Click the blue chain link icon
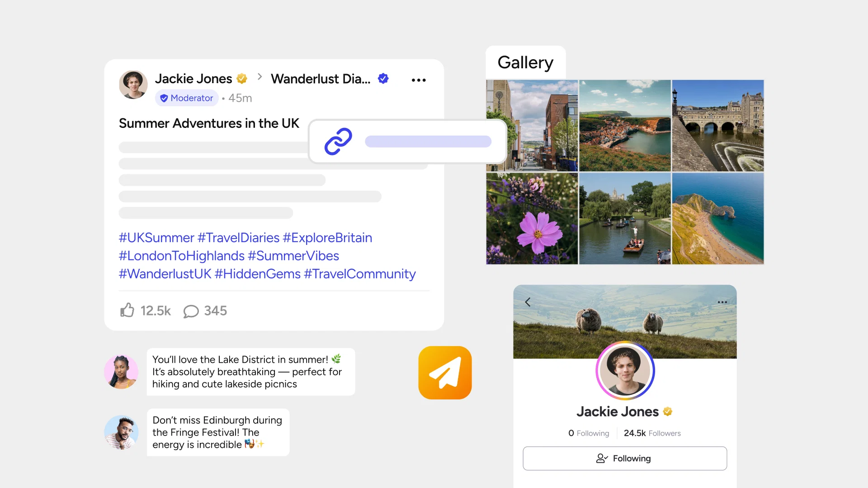Viewport: 868px width, 488px height. coord(338,141)
